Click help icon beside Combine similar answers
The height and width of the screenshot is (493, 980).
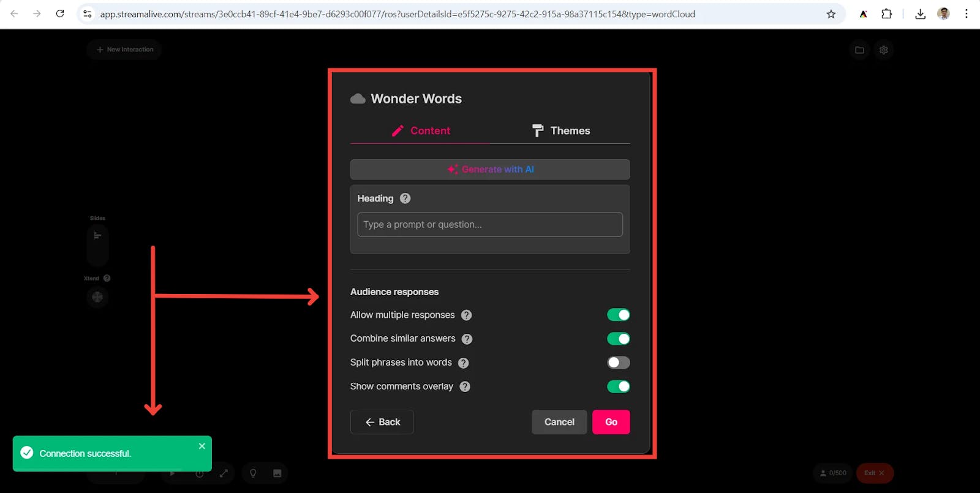click(x=467, y=339)
